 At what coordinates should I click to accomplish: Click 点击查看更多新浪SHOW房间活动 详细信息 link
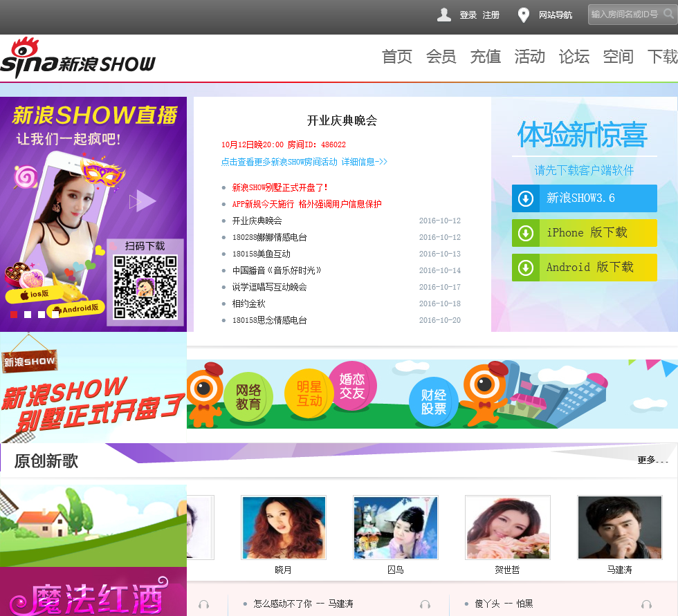304,162
